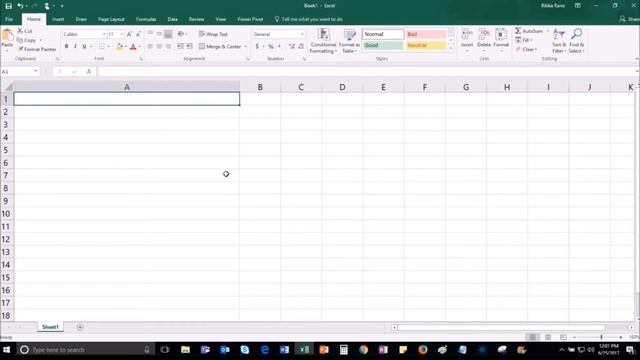Click the Insert Function fx icon
This screenshot has height=360, width=640.
coord(89,71)
